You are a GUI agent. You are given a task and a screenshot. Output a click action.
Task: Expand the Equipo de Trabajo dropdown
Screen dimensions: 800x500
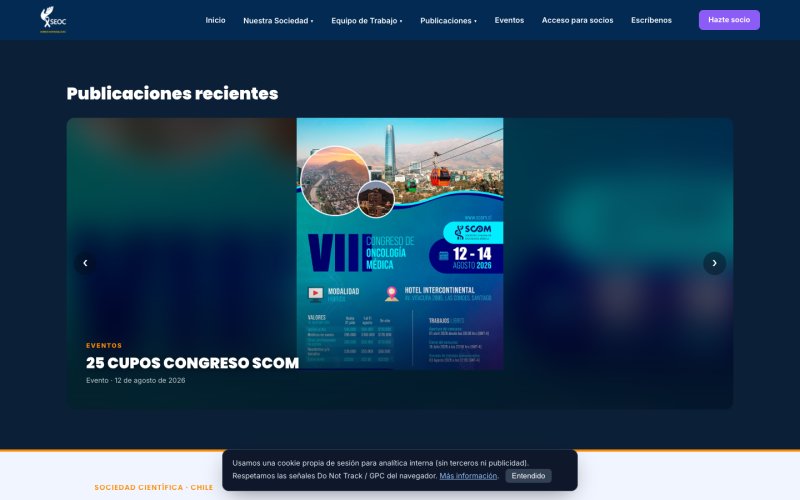tap(367, 20)
